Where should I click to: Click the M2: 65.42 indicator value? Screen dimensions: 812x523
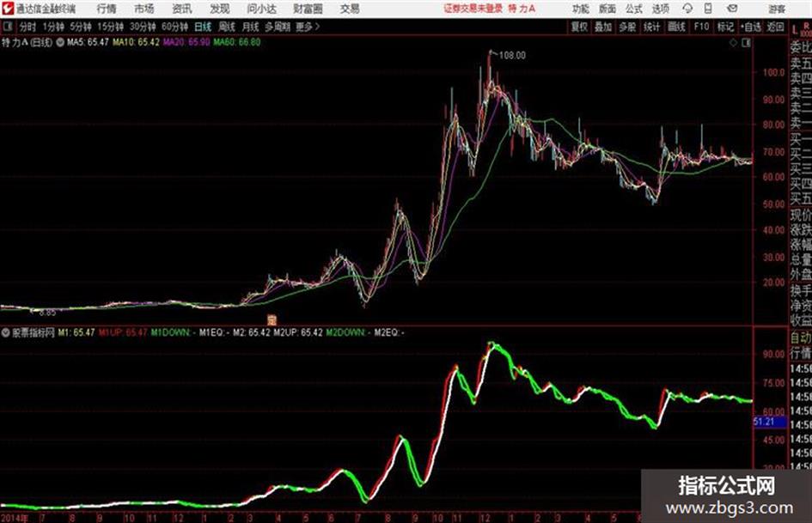(252, 332)
